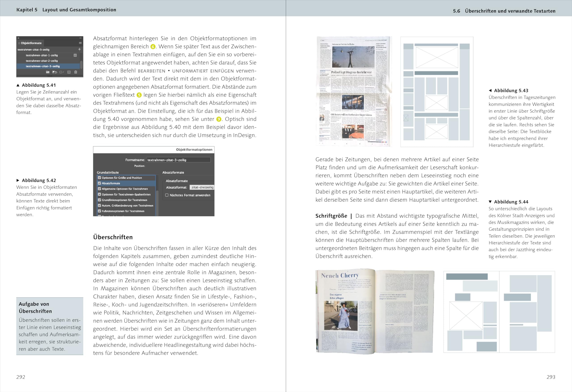The height and width of the screenshot is (392, 572).
Task: Select the textrahmen-zitat-2-zeilig style row
Action: pos(48,61)
